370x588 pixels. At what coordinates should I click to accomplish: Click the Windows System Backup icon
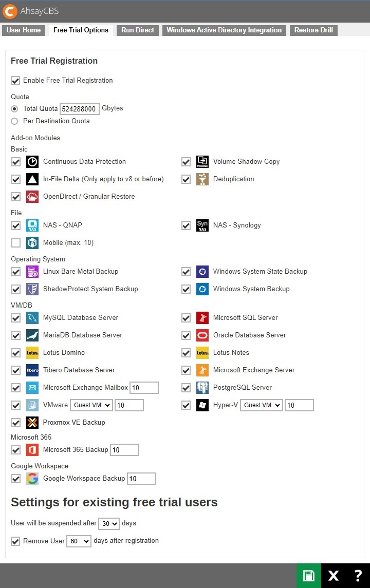pos(202,289)
